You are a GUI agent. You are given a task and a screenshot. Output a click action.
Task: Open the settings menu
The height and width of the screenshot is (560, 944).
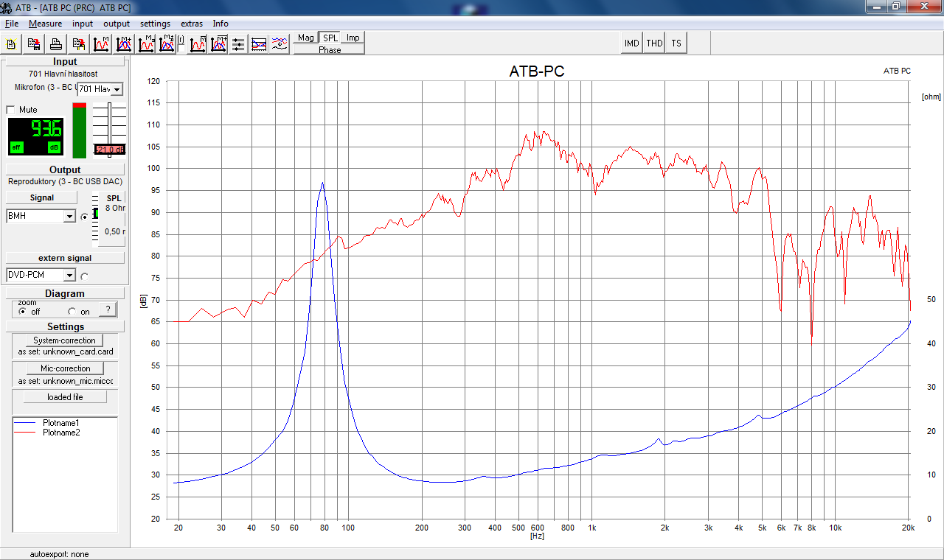tap(155, 24)
